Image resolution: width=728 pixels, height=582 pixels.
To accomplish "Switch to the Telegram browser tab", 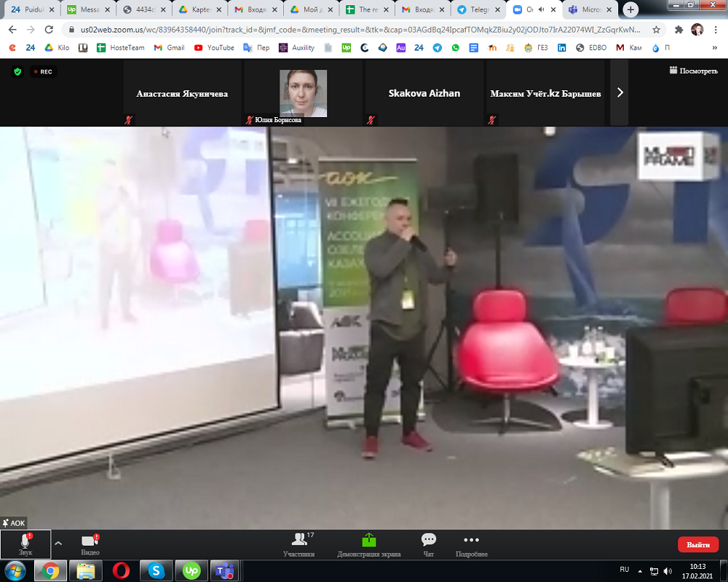I will 478,10.
